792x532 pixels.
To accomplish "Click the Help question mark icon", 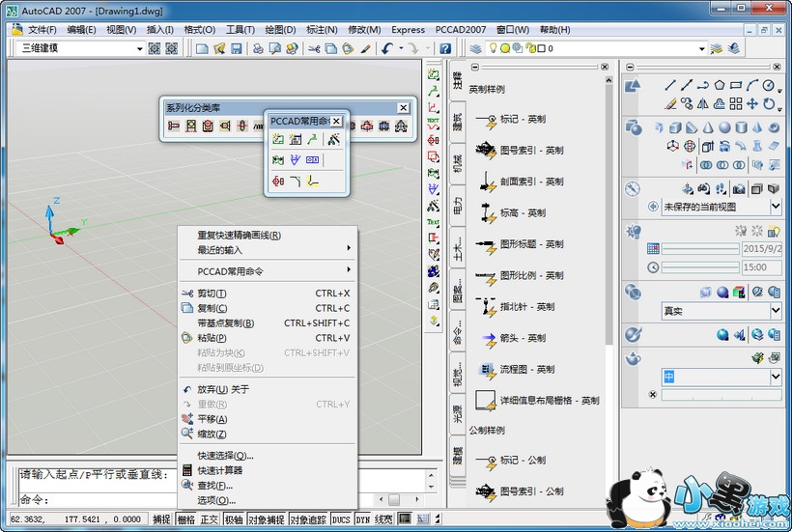I will tap(444, 48).
